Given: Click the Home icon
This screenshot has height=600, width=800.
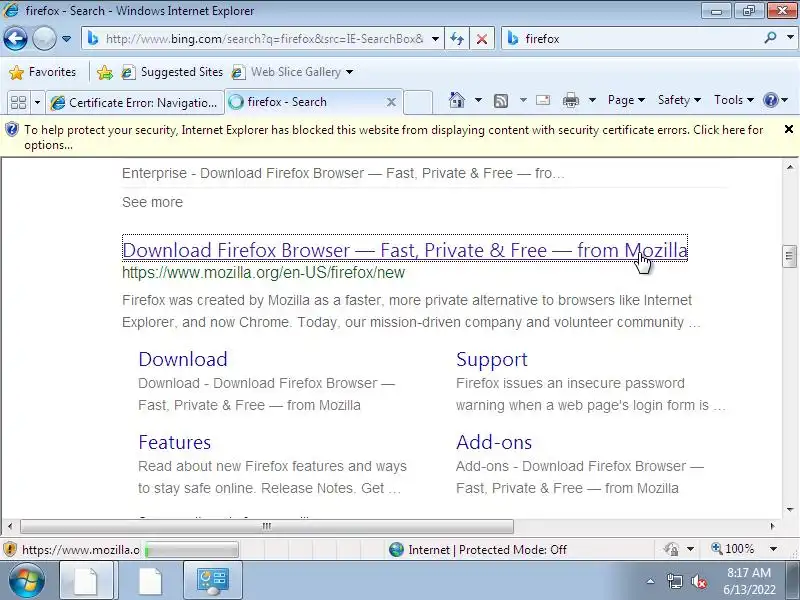Looking at the screenshot, I should point(457,100).
